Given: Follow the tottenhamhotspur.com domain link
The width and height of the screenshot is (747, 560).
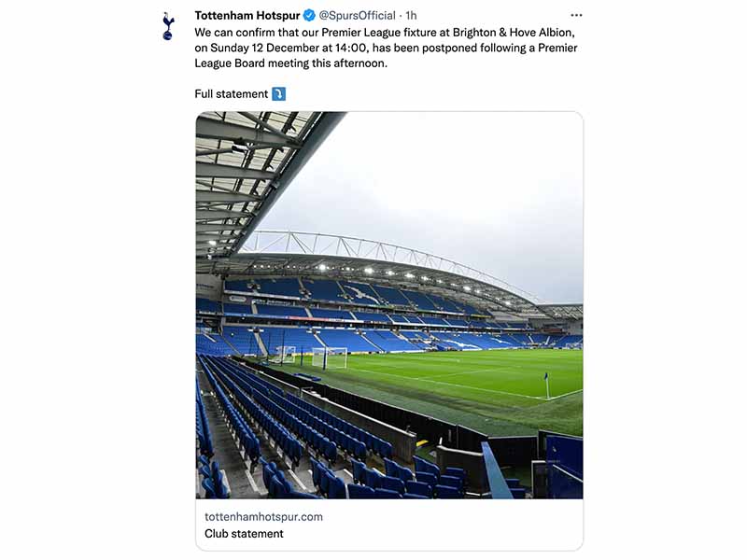Looking at the screenshot, I should click(x=263, y=517).
